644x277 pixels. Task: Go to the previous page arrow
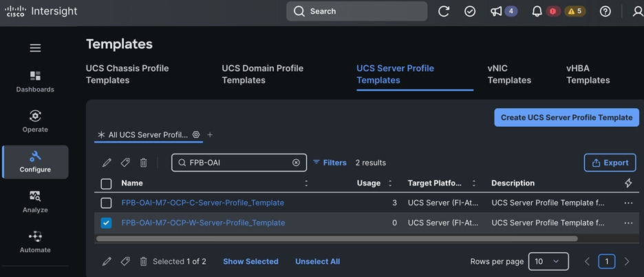587,261
